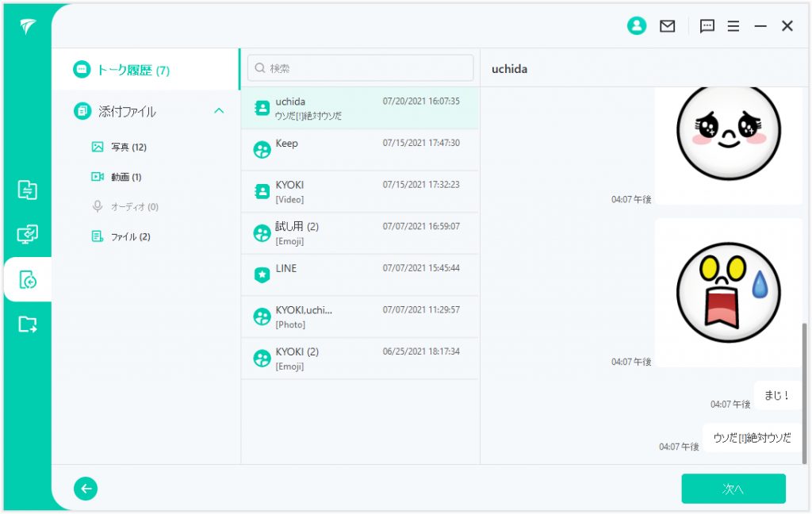The image size is (812, 514).
Task: Select the device-to-device sidebar icon
Action: [28, 234]
